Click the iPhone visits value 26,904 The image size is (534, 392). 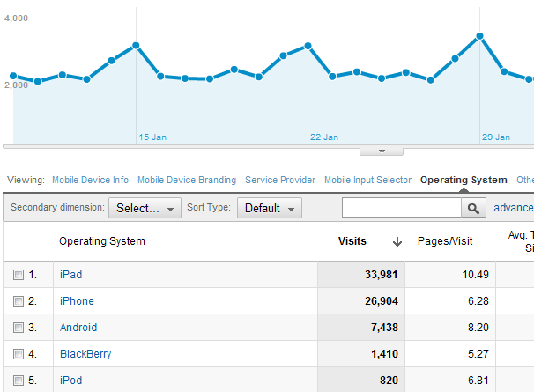pos(381,301)
